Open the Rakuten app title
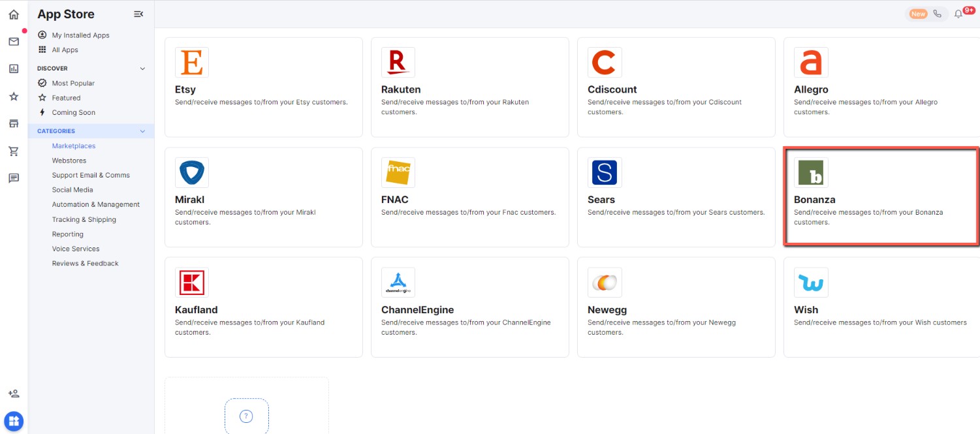980x434 pixels. [x=401, y=89]
